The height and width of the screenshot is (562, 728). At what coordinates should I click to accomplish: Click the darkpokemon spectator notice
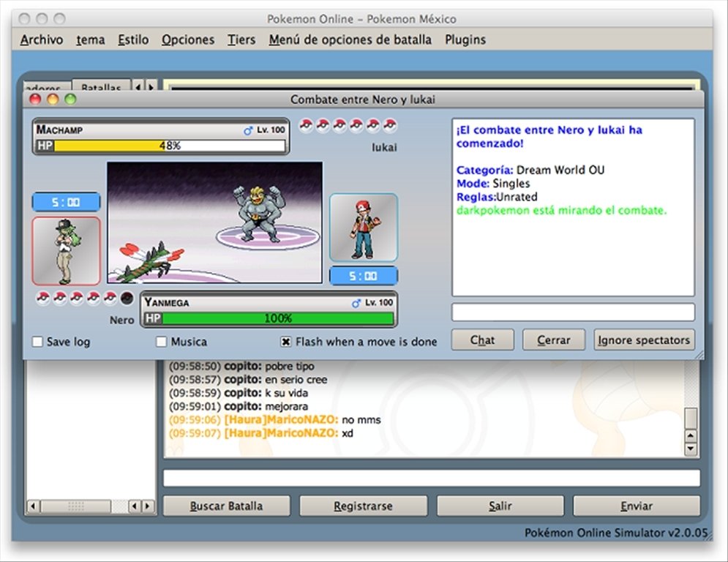coord(561,211)
